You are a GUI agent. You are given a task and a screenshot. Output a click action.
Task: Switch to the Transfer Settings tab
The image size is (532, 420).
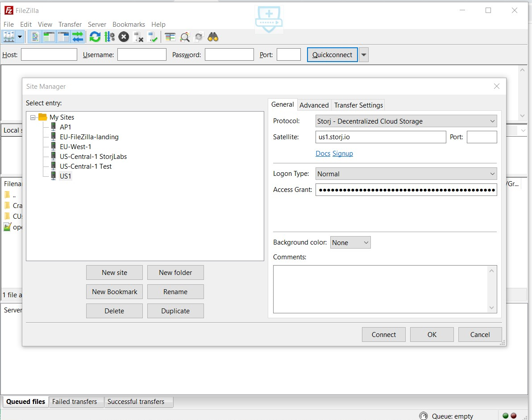358,105
